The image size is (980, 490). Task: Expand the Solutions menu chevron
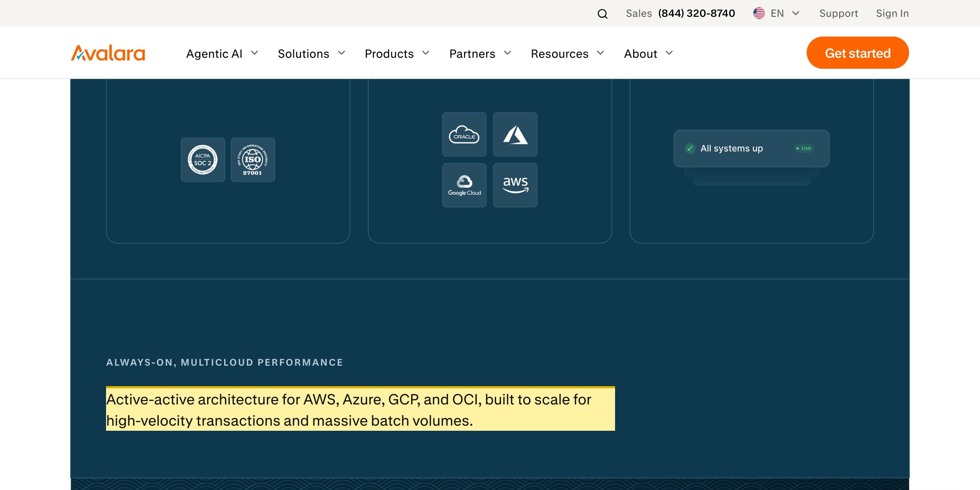[x=341, y=53]
